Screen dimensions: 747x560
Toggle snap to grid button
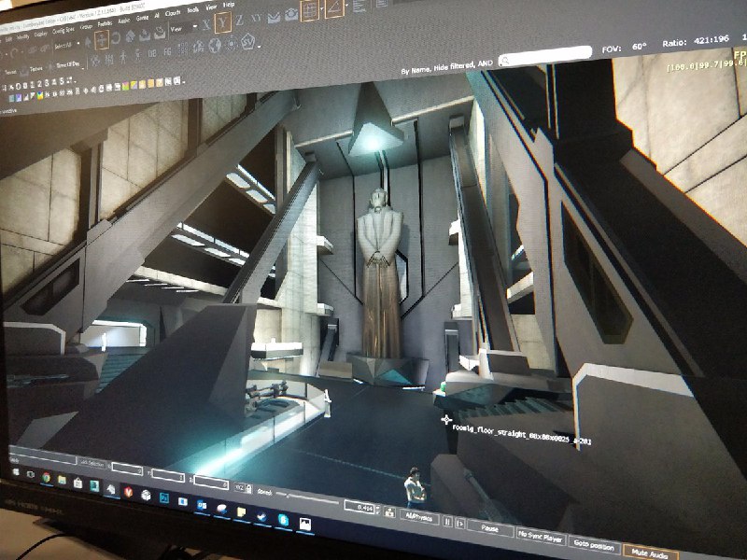coord(310,10)
